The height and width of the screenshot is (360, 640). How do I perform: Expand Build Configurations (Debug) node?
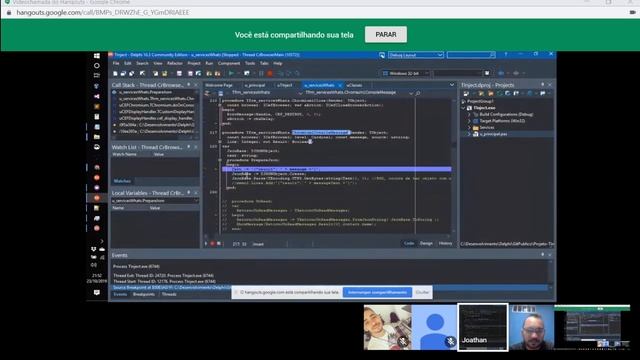pyautogui.click(x=469, y=115)
